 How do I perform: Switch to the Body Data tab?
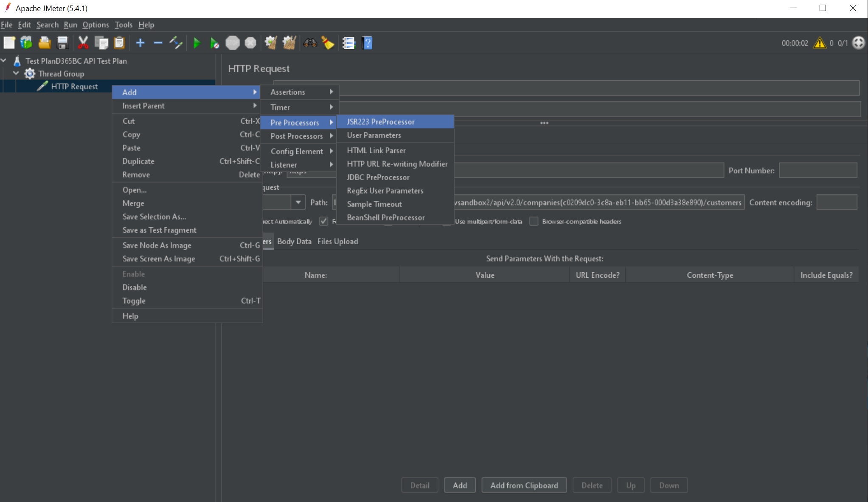pyautogui.click(x=294, y=242)
